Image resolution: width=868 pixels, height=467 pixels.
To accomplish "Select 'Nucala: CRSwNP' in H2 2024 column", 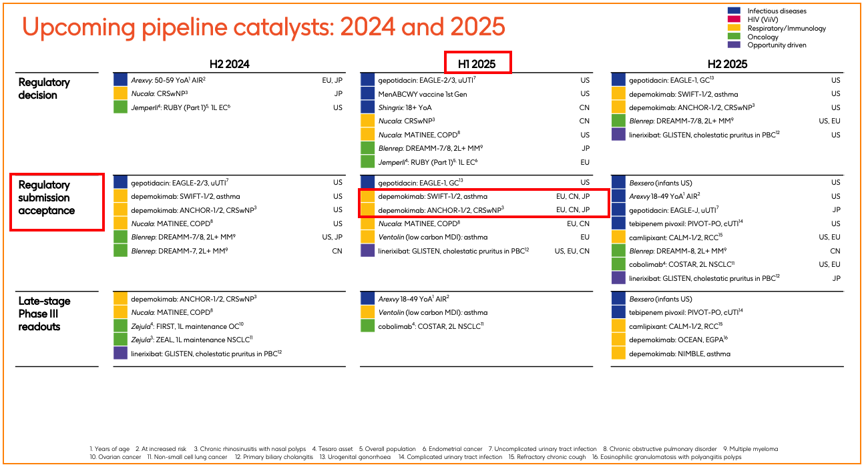I will (x=160, y=94).
